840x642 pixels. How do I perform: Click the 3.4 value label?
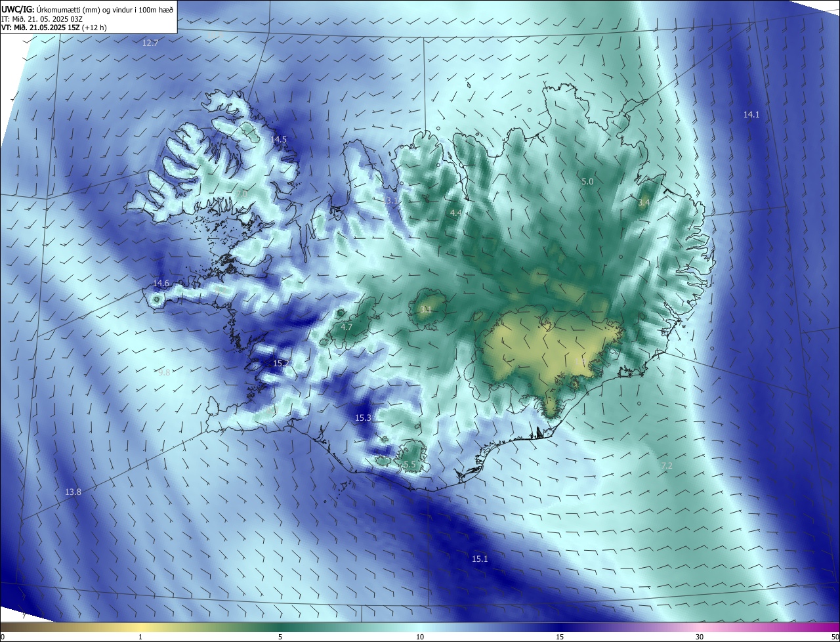(x=644, y=203)
